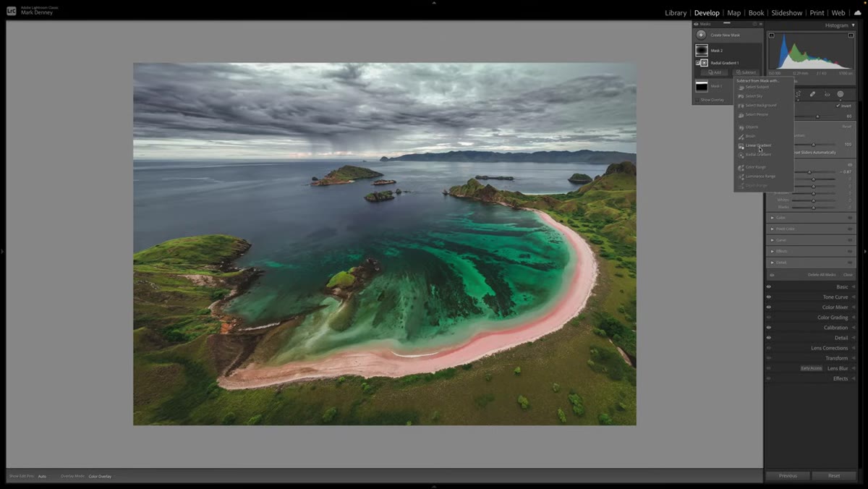Choose Linear Gradient in subtract menu

tap(758, 145)
